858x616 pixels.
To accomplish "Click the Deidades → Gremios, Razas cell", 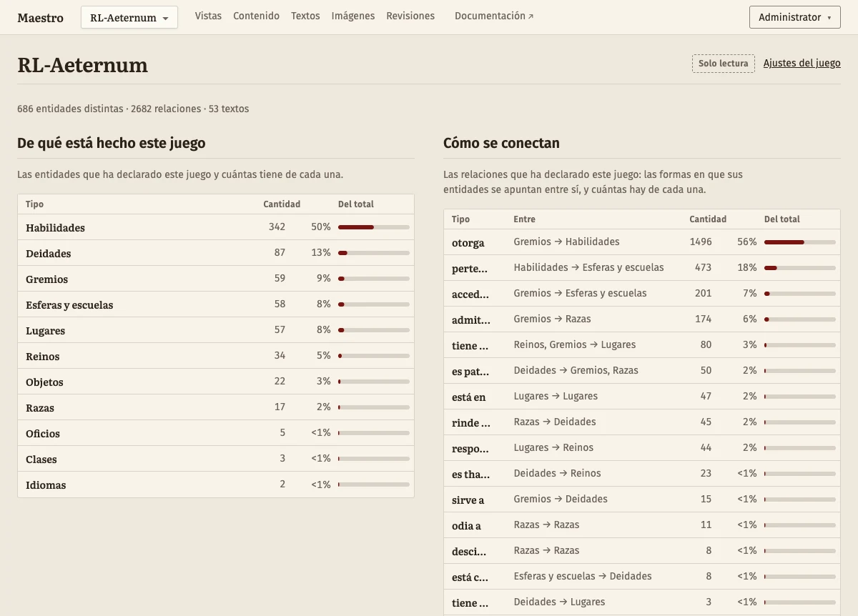I will pyautogui.click(x=576, y=371).
